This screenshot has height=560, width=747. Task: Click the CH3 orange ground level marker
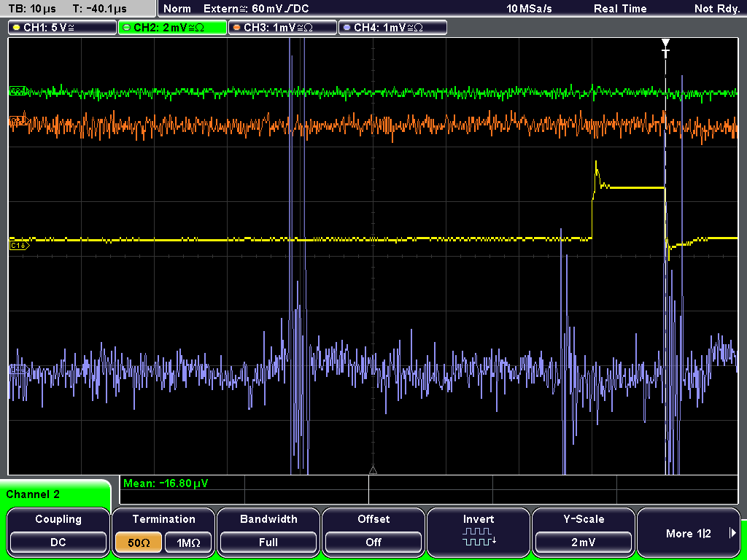19,121
